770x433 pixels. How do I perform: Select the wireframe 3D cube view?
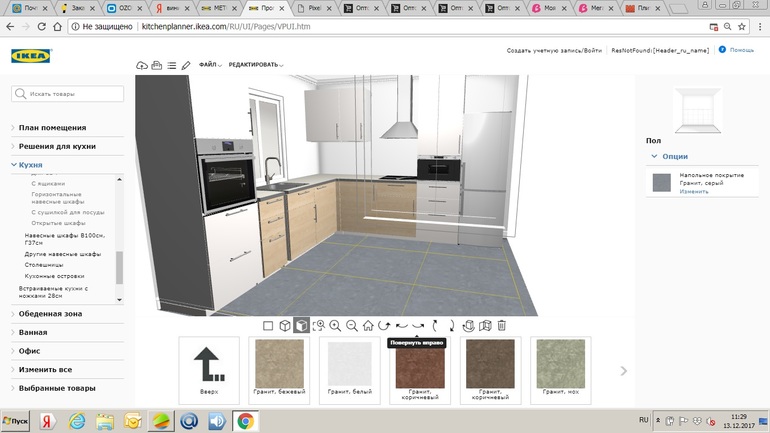point(285,326)
